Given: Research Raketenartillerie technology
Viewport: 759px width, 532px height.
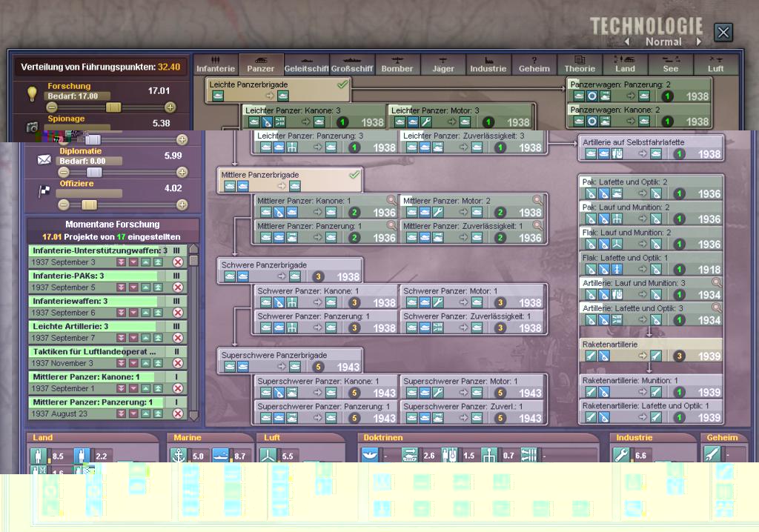Looking at the screenshot, I should pos(651,350).
